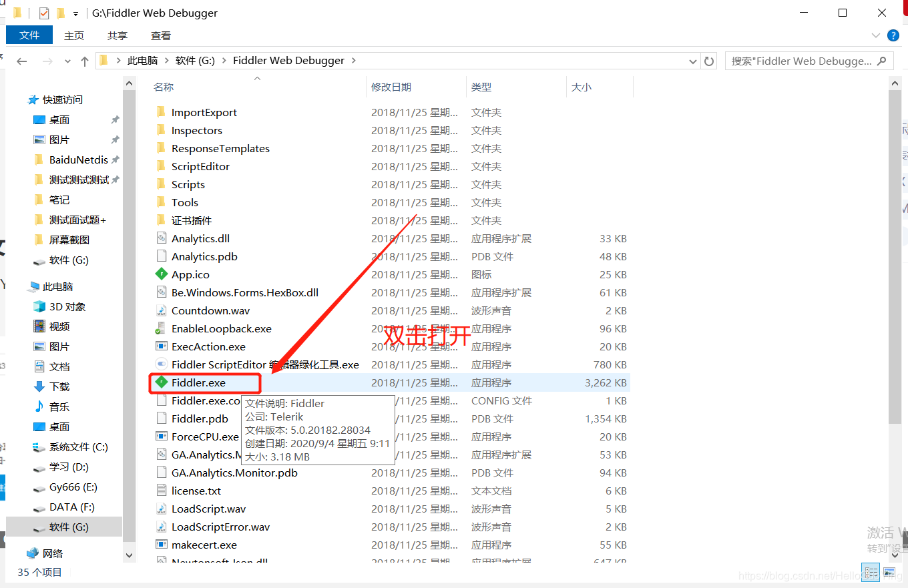The image size is (908, 588).
Task: Select the Inspectors folder
Action: pos(196,130)
